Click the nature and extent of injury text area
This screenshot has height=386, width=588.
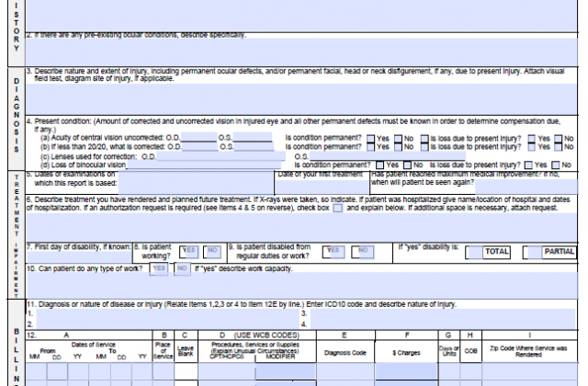click(x=301, y=98)
